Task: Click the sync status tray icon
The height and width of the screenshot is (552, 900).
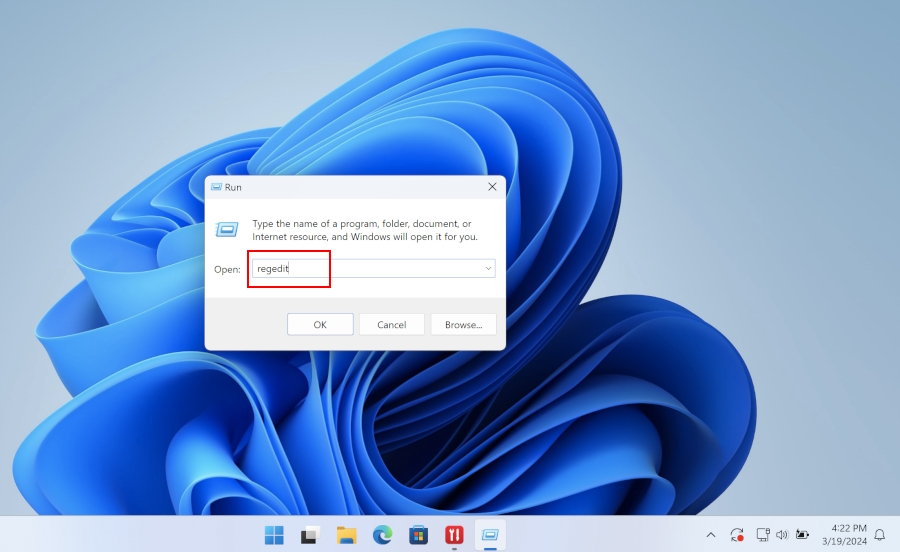Action: [x=737, y=535]
